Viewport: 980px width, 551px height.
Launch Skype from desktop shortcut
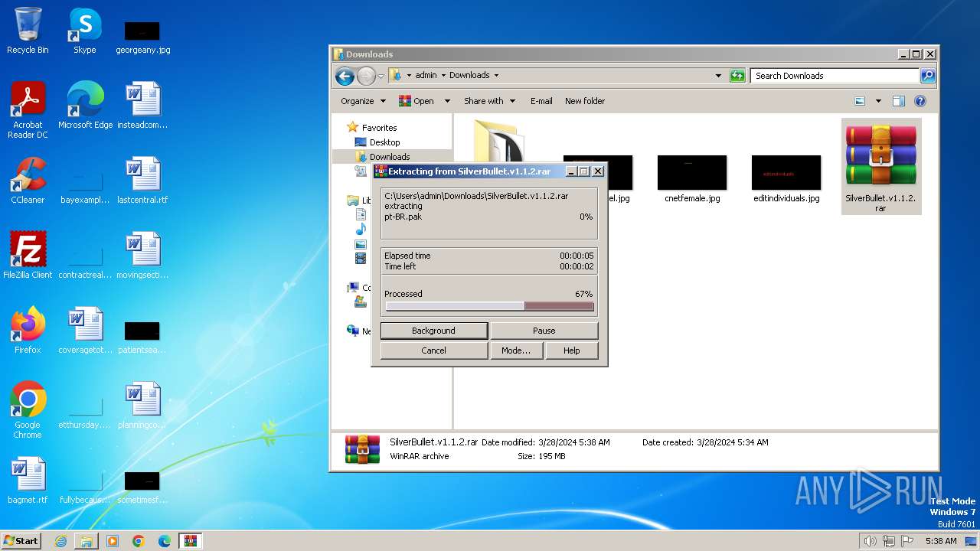click(85, 31)
